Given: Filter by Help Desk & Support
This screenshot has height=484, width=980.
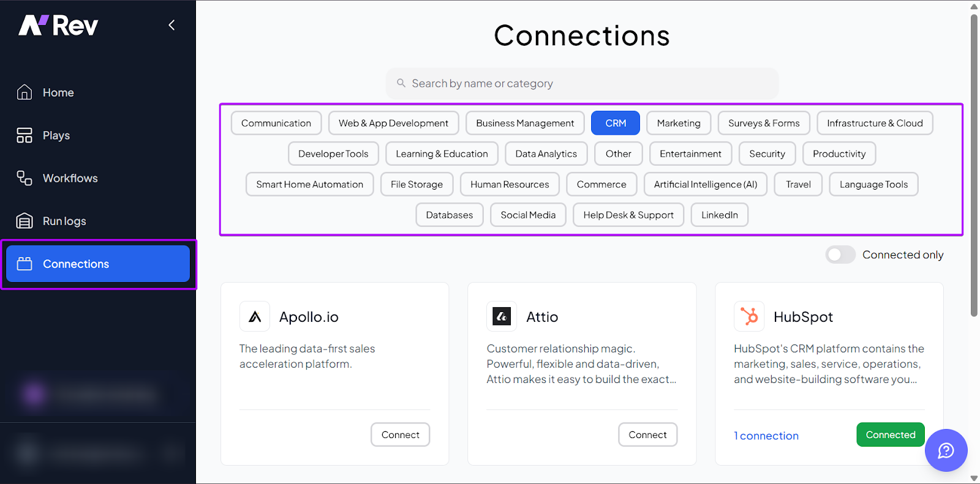Looking at the screenshot, I should pos(628,215).
